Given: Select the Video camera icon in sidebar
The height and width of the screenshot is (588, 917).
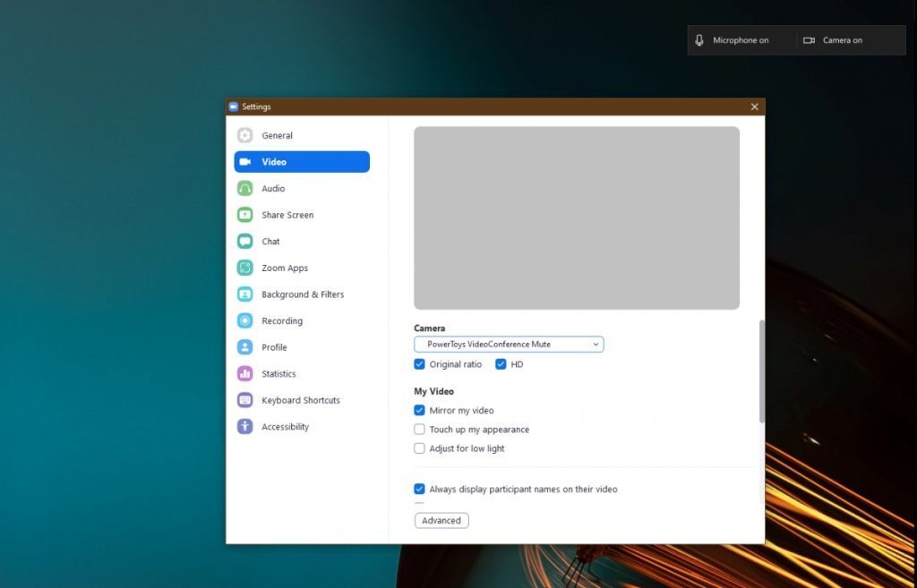Looking at the screenshot, I should coord(244,161).
